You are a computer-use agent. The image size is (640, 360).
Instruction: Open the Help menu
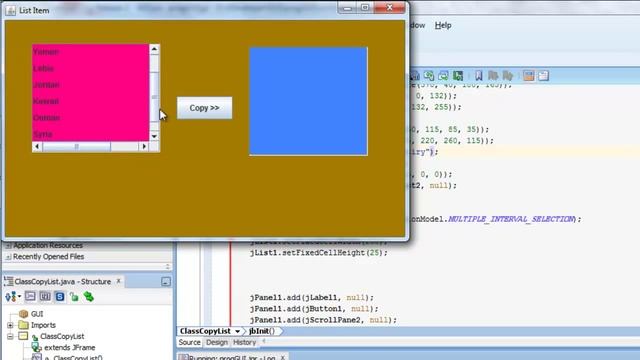[x=443, y=25]
